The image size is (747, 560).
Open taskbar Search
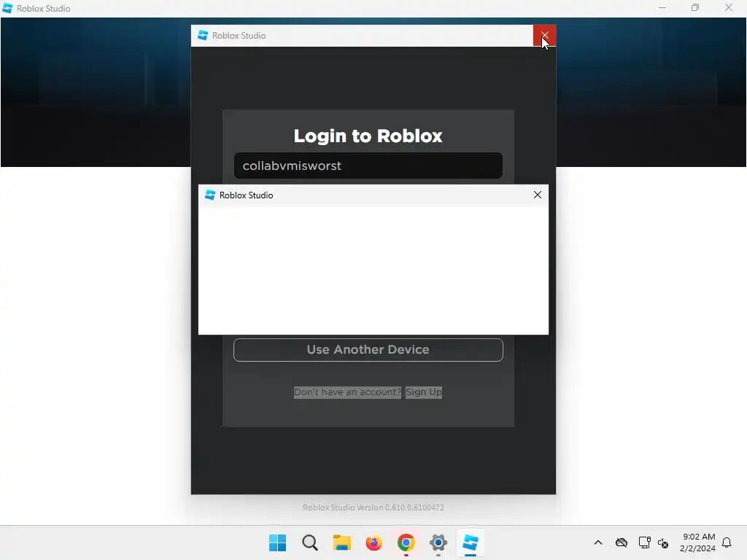coord(309,542)
